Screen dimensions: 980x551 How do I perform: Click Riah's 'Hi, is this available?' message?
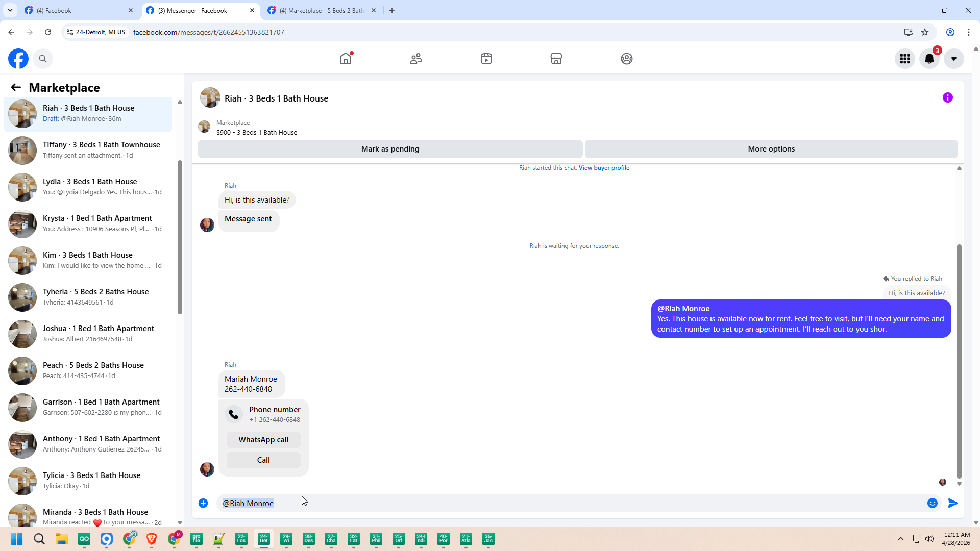point(257,200)
